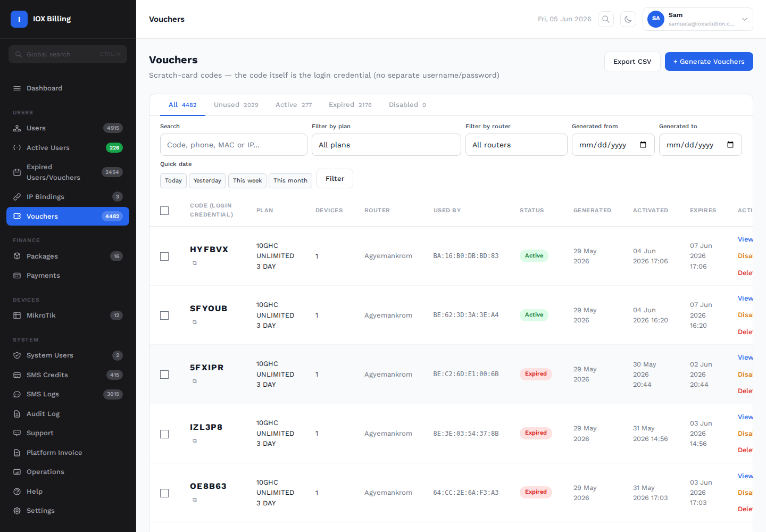The height and width of the screenshot is (532, 766).
Task: Click the Generated from date field
Action: point(613,145)
